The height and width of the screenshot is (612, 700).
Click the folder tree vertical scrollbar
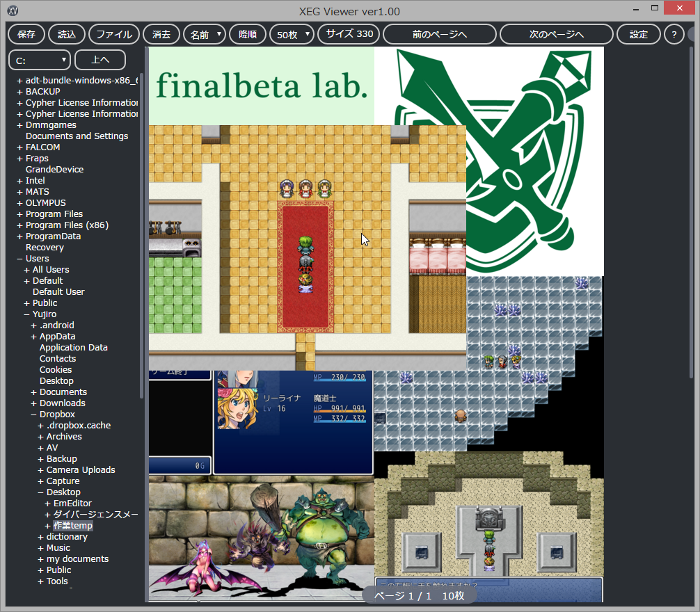point(141,236)
